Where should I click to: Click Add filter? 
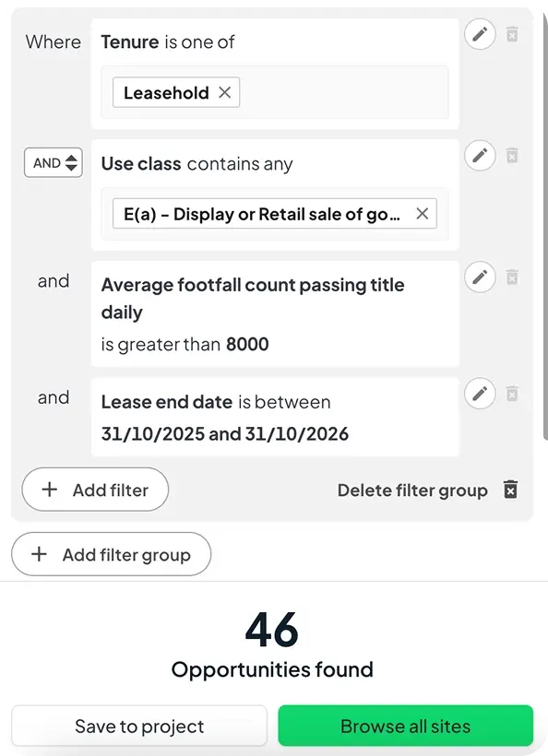click(x=95, y=490)
